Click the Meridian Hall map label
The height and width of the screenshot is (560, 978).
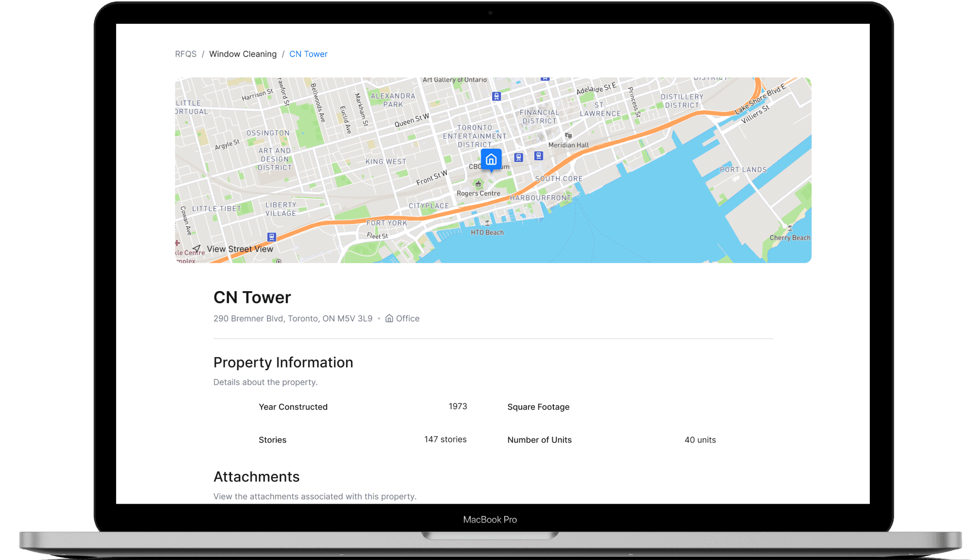click(x=569, y=145)
